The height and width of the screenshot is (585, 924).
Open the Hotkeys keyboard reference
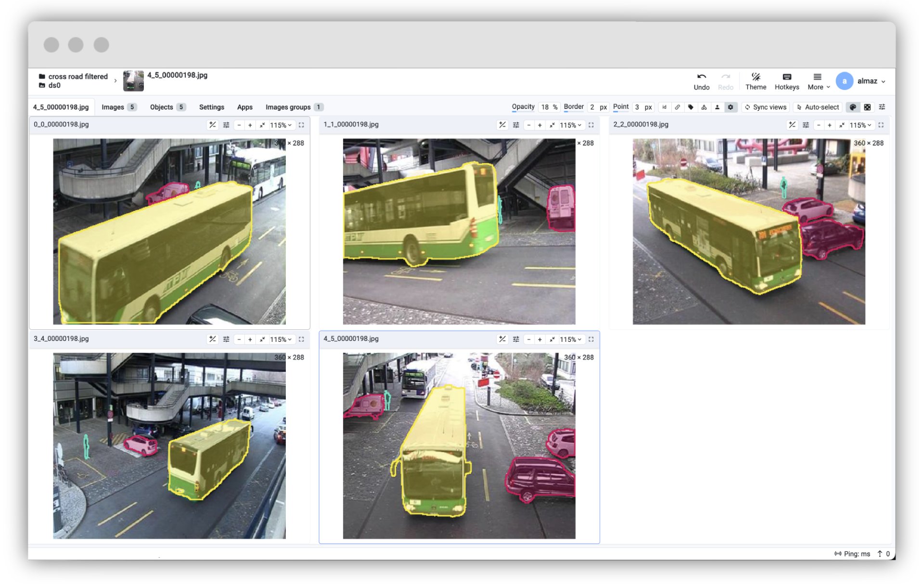click(x=786, y=81)
